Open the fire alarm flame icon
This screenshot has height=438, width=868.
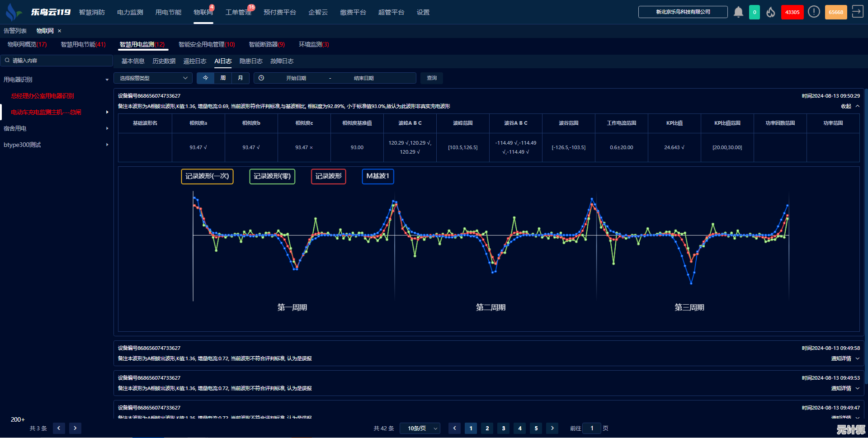point(771,12)
